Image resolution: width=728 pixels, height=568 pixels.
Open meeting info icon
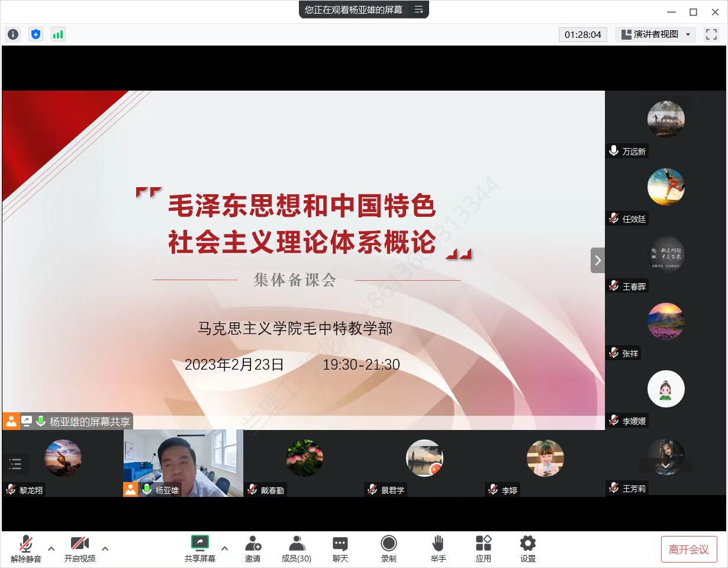pos(13,34)
